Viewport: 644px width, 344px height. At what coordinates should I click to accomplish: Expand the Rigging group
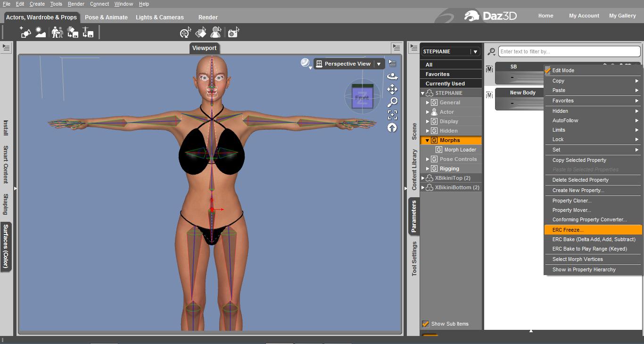(x=428, y=168)
